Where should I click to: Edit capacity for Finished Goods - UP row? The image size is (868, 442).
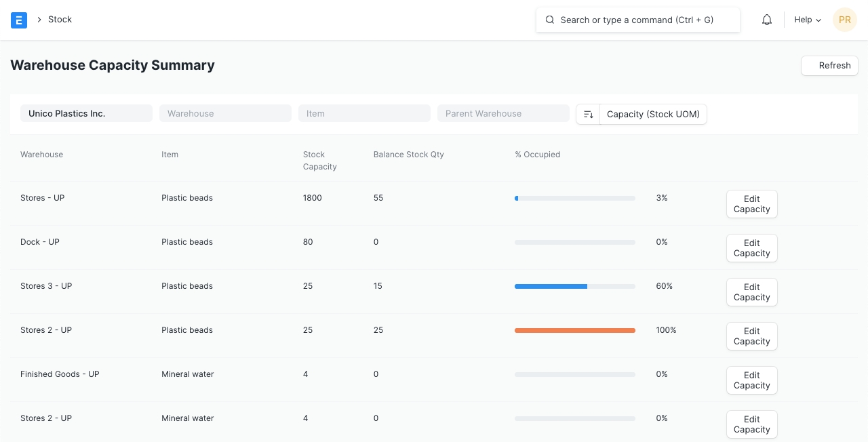click(751, 380)
